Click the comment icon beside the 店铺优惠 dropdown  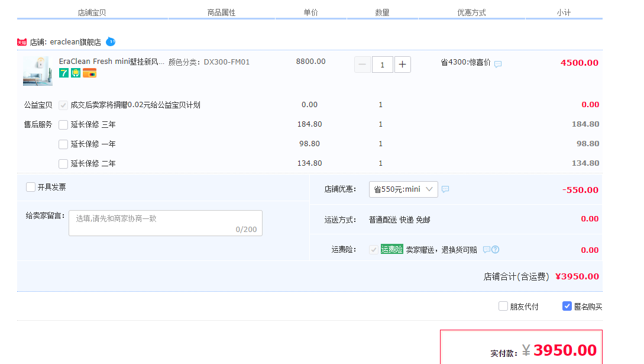coord(445,189)
